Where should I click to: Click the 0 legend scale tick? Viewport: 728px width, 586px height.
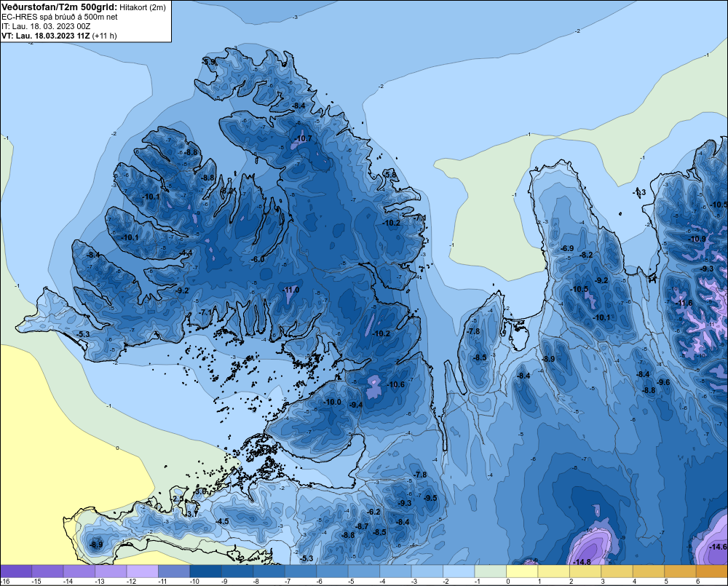(x=508, y=582)
